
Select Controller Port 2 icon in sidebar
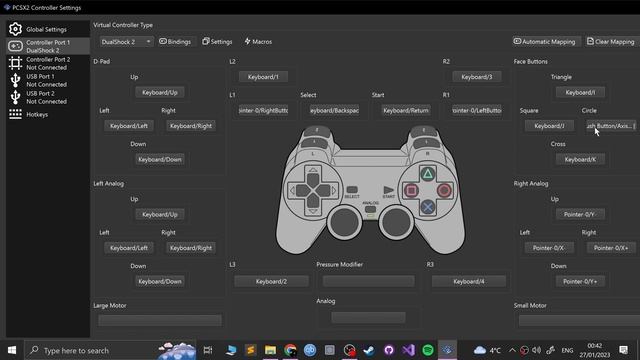[x=15, y=63]
